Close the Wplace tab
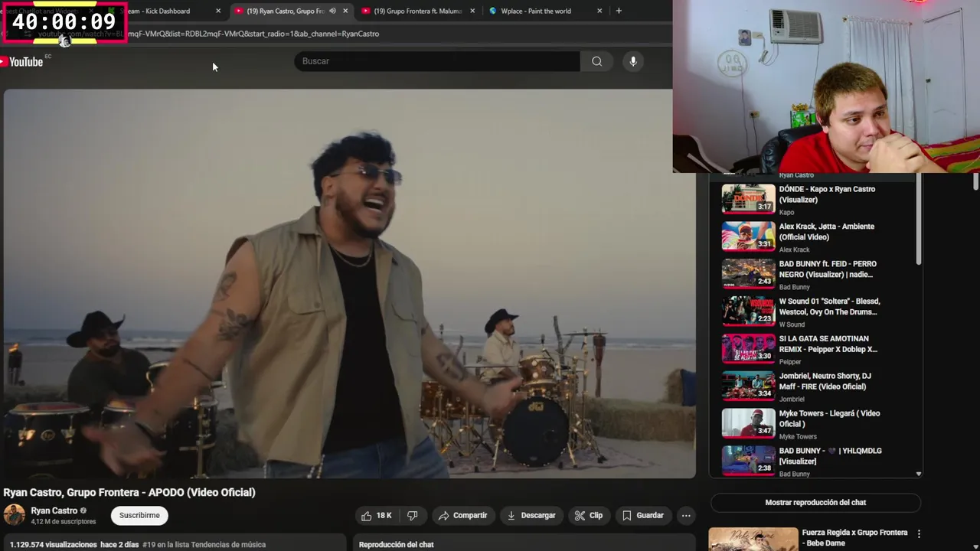Screen dimensions: 980x551 click(599, 11)
